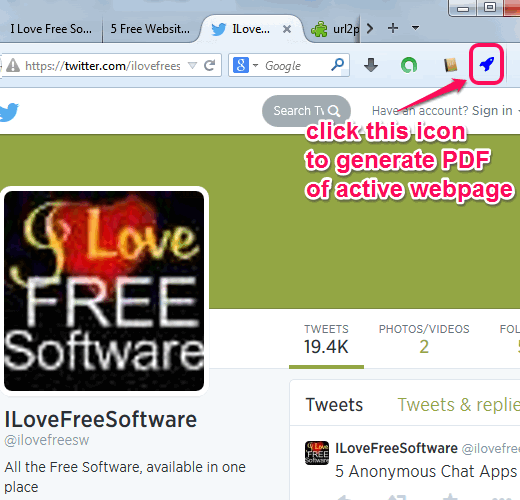Switch to the I Love Free So... tab
This screenshot has height=500, width=520.
(x=51, y=29)
